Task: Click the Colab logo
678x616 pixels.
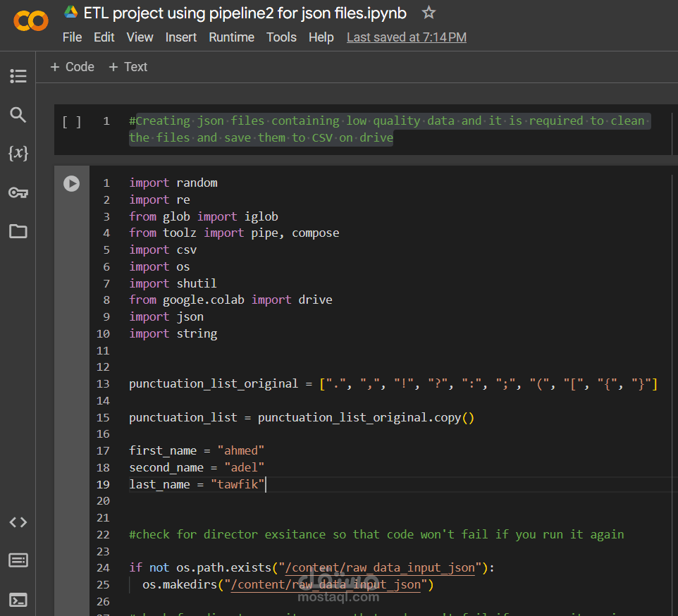Action: pyautogui.click(x=30, y=21)
